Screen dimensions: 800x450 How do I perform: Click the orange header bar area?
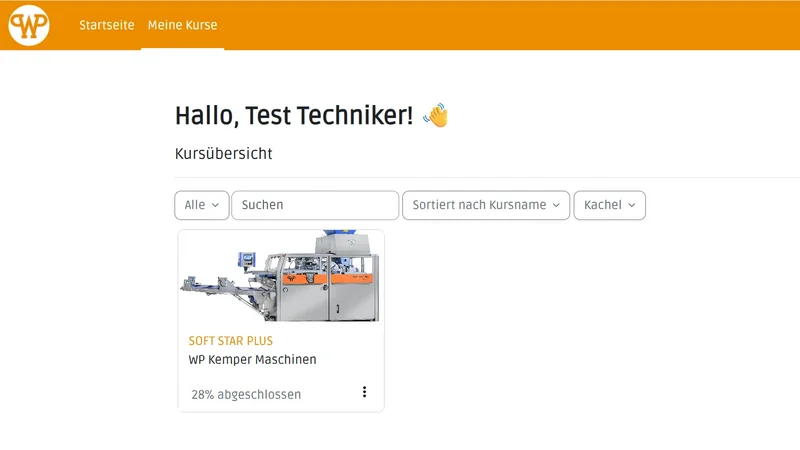pos(510,25)
